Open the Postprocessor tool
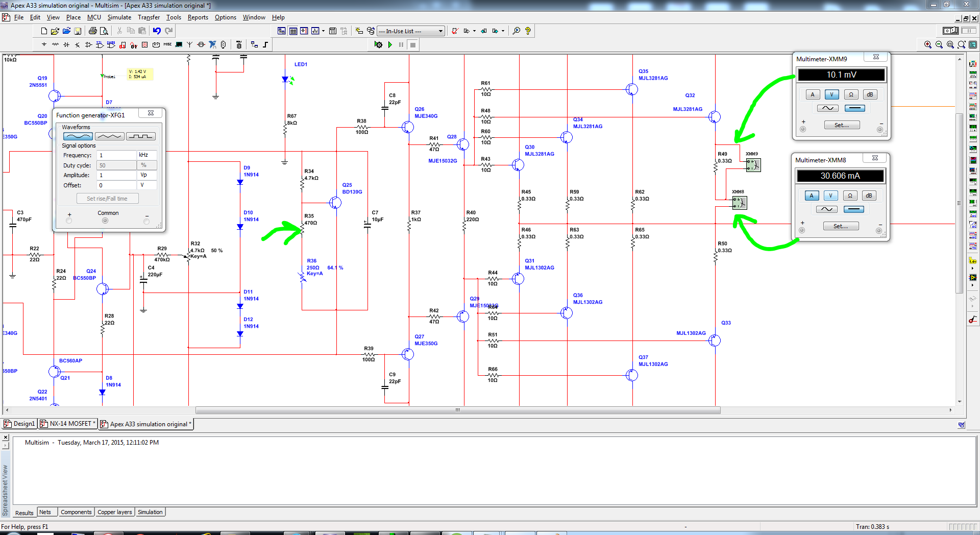Viewport: 980px width, 535px height. pyautogui.click(x=333, y=31)
